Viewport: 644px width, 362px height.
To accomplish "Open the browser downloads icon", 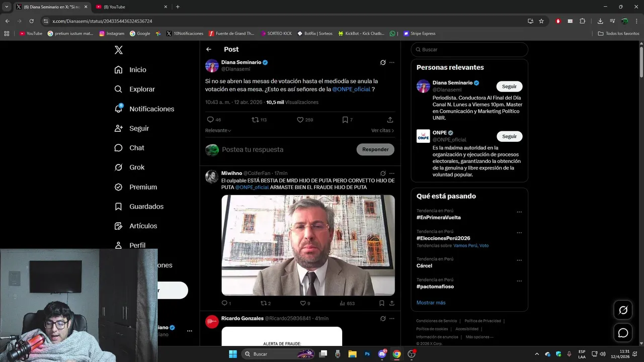I will pos(600,21).
